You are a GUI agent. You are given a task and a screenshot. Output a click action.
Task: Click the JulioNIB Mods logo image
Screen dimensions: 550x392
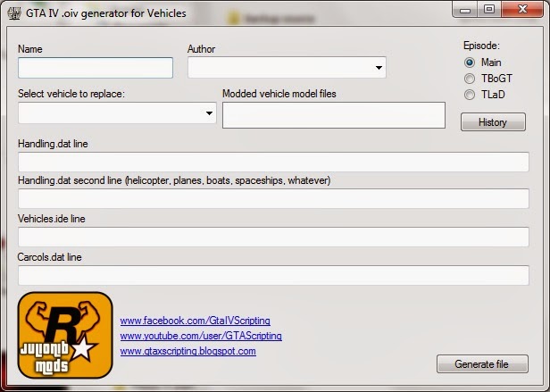tap(65, 335)
